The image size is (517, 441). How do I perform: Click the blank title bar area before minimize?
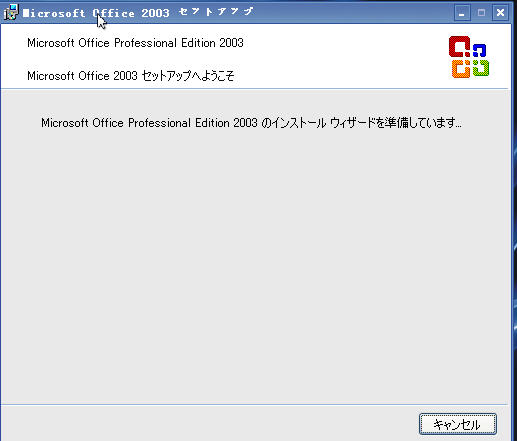click(353, 13)
